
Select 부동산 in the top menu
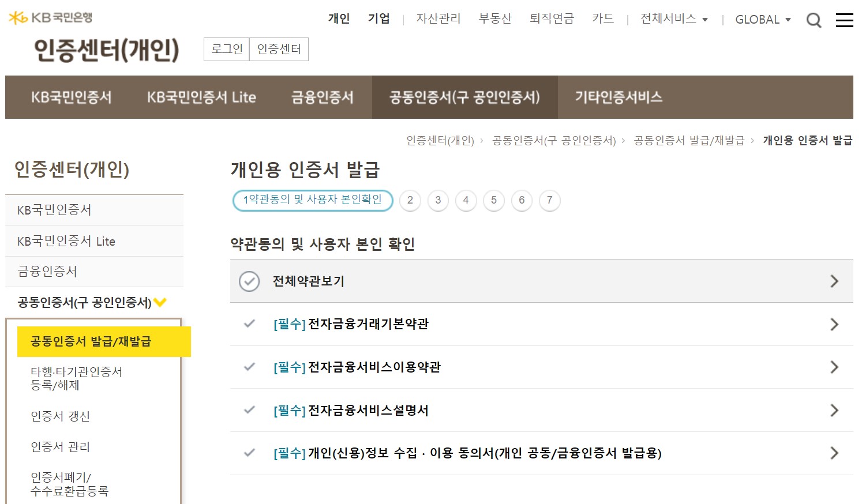495,18
